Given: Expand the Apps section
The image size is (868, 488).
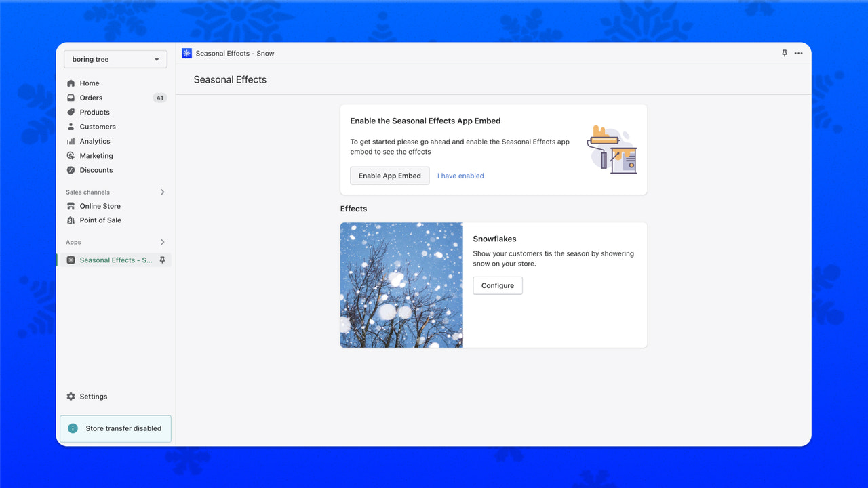Looking at the screenshot, I should click(162, 242).
